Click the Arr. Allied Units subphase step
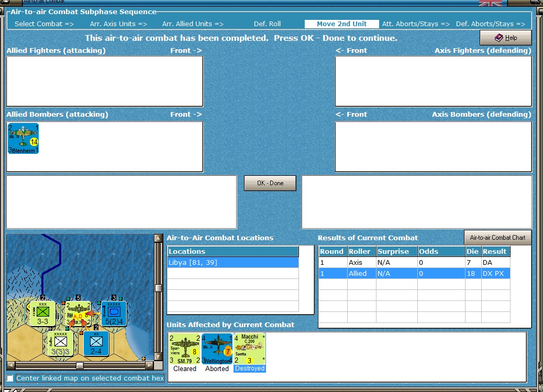 (193, 24)
